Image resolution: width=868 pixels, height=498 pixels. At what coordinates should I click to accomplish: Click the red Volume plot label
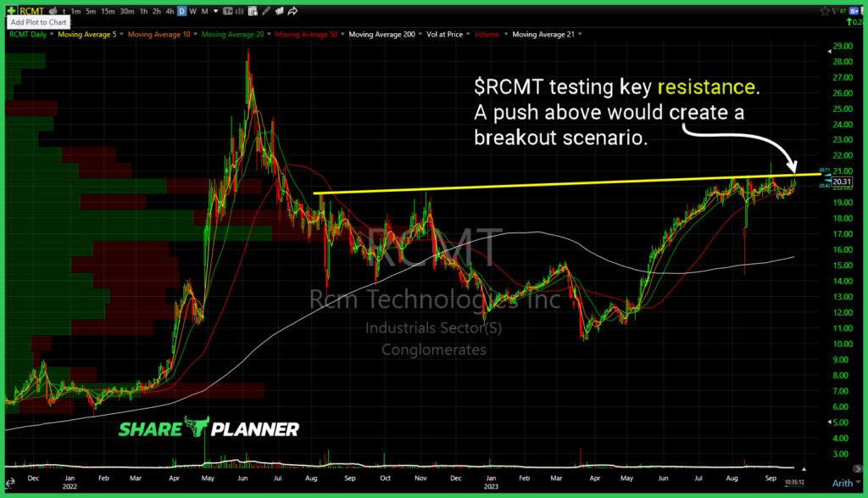(487, 34)
